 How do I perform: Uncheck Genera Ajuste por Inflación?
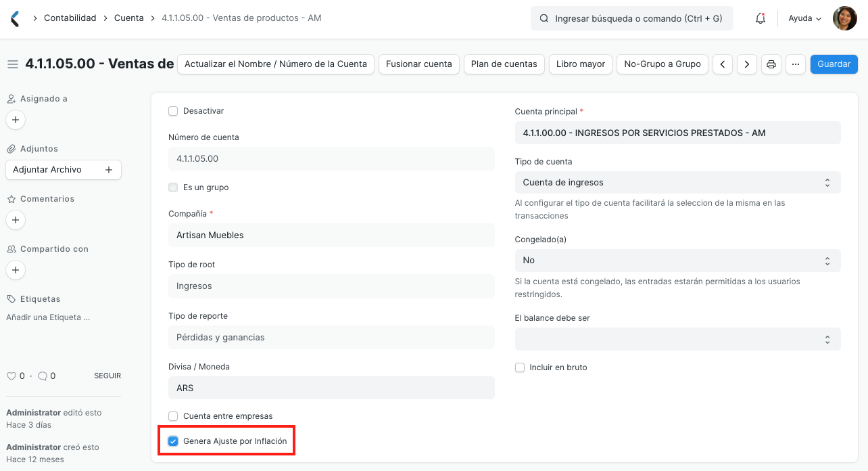[173, 441]
